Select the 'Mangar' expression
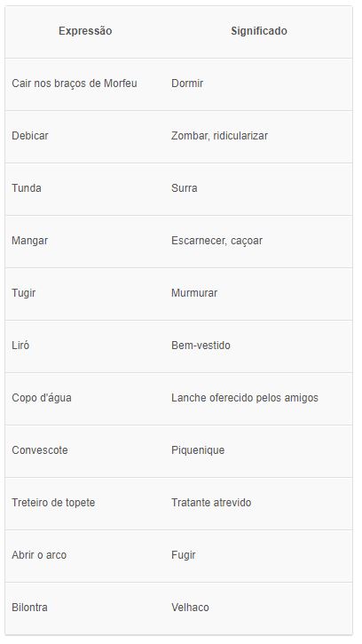 tap(29, 241)
